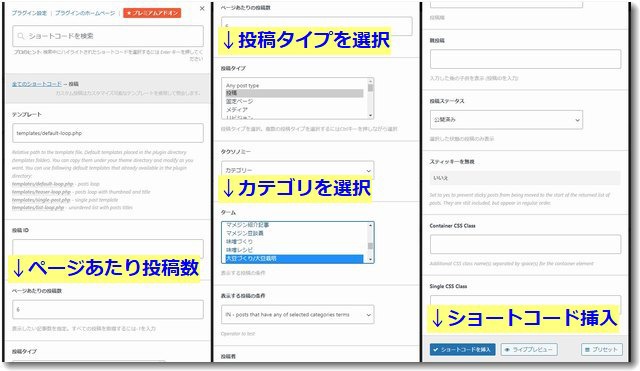The width and height of the screenshot is (640, 371).
Task: Toggle スティッキーを無視 switch showing いいえ
Action: [525, 178]
